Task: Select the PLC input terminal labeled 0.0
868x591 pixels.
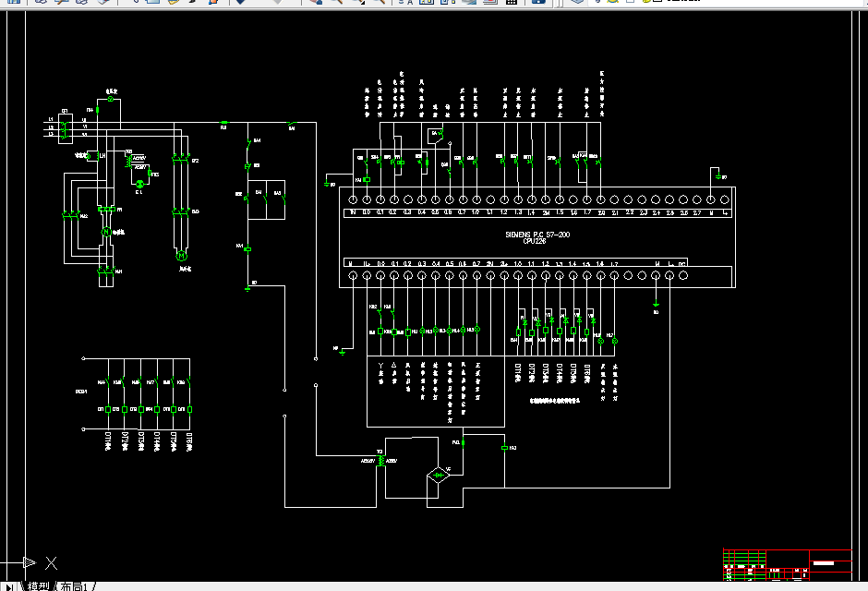Action: click(367, 199)
